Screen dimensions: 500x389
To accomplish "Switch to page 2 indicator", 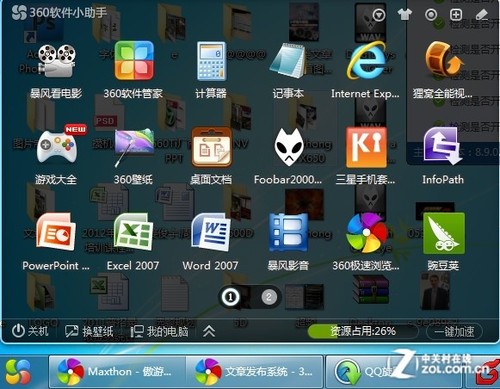I will point(269,296).
